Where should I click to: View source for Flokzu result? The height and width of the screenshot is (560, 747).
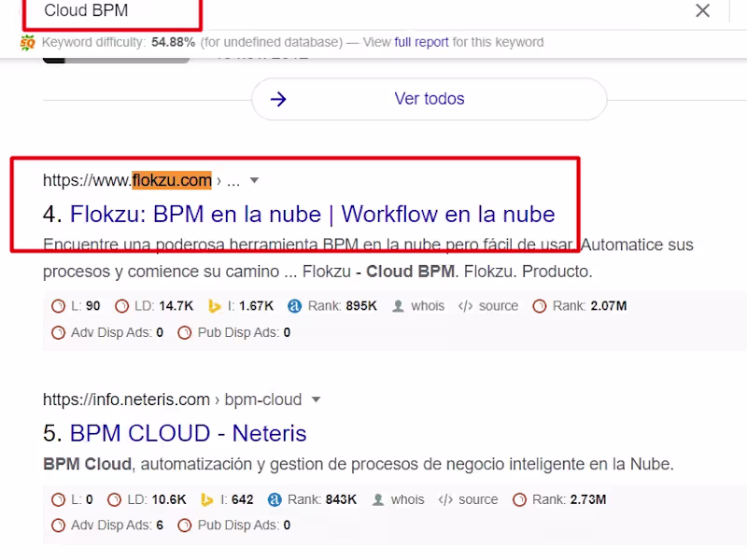(499, 306)
